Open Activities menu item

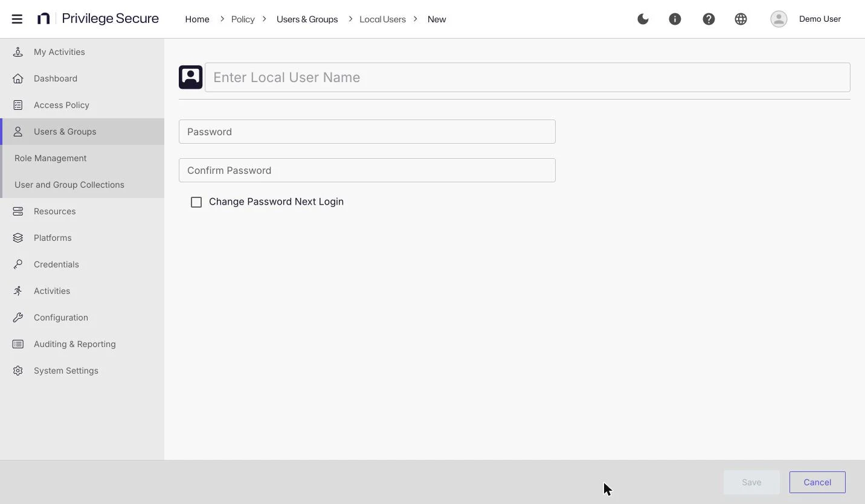click(82, 291)
